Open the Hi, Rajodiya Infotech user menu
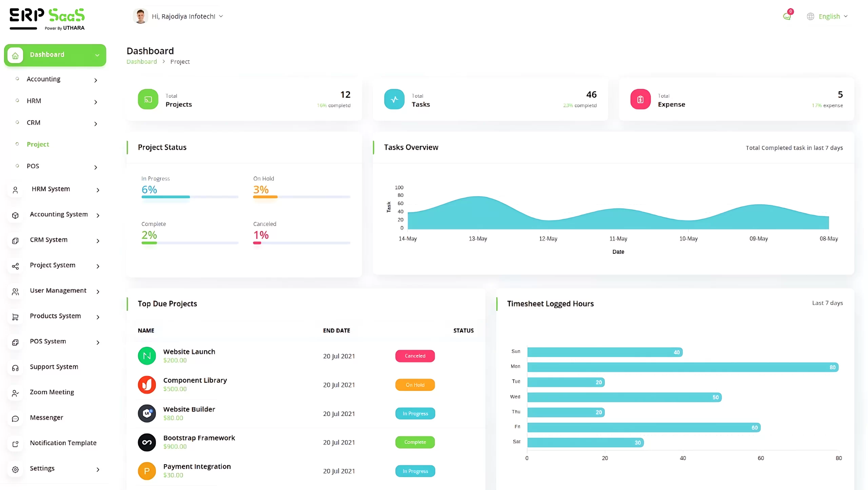This screenshot has width=868, height=490. point(183,16)
